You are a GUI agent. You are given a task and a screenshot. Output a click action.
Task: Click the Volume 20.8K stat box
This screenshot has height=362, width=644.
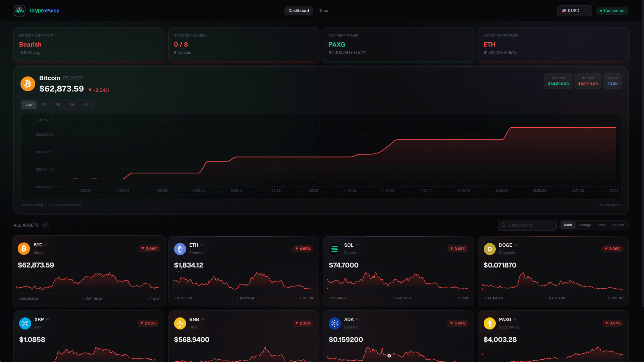[x=612, y=81]
